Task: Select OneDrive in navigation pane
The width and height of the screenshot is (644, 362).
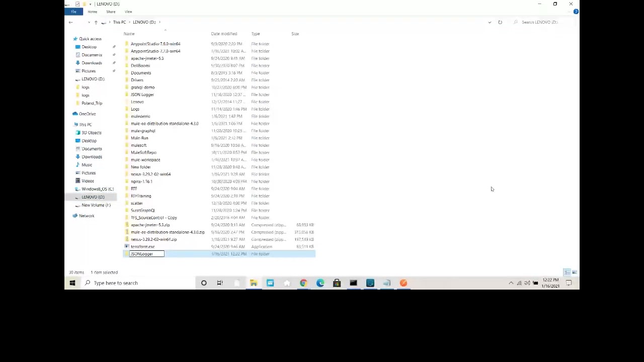Action: pyautogui.click(x=87, y=114)
